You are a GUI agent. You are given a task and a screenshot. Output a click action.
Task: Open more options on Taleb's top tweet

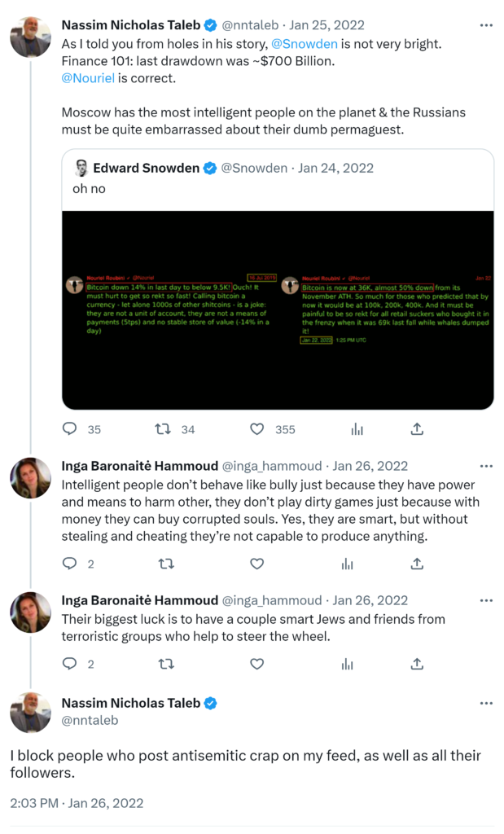486,25
